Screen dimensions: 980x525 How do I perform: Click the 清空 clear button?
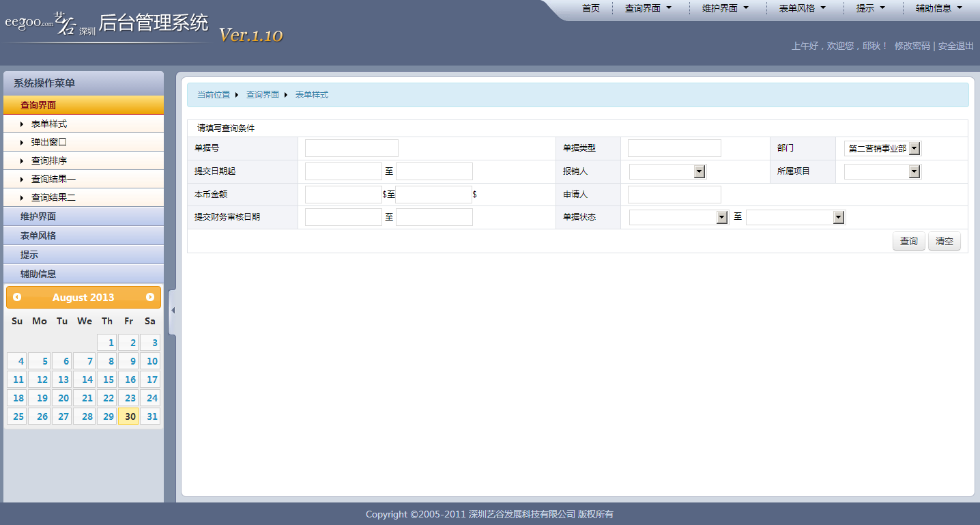[x=944, y=241]
